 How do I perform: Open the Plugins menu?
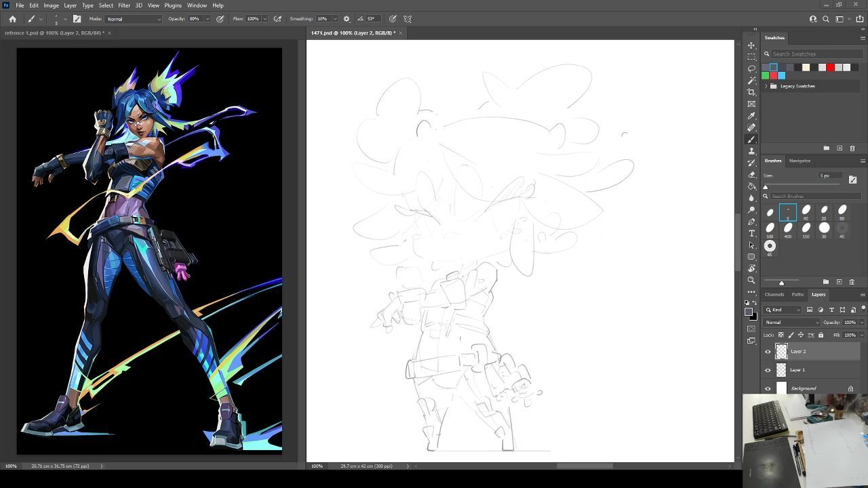[x=173, y=5]
